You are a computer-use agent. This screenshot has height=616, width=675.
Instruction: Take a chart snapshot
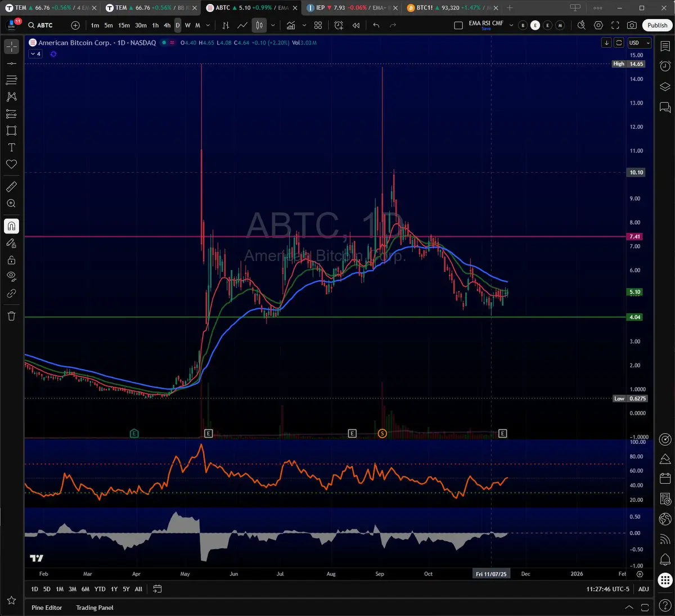(632, 25)
